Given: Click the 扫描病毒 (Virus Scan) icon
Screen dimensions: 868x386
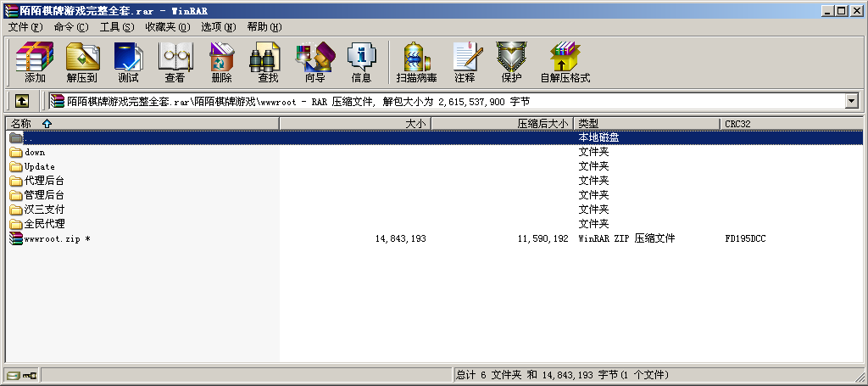Looking at the screenshot, I should point(416,63).
